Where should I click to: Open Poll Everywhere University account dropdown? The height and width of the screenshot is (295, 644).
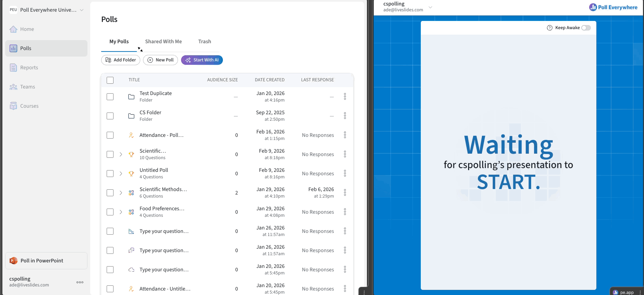pyautogui.click(x=46, y=10)
